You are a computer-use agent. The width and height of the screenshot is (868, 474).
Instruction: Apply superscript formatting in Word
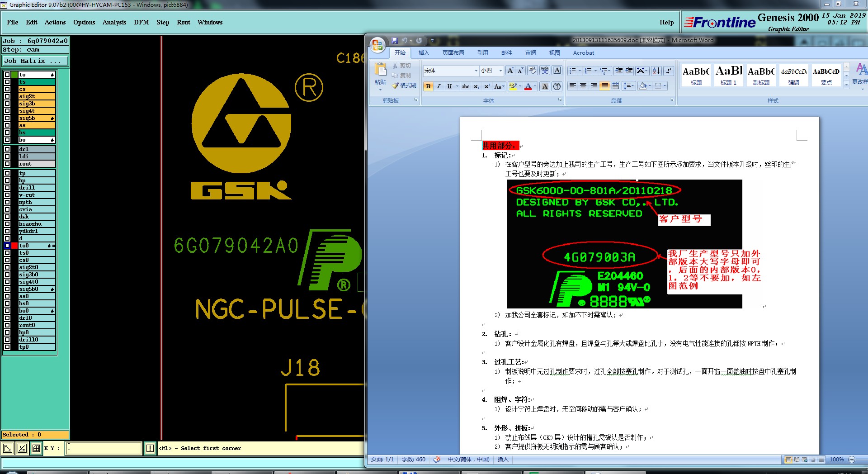click(x=487, y=86)
